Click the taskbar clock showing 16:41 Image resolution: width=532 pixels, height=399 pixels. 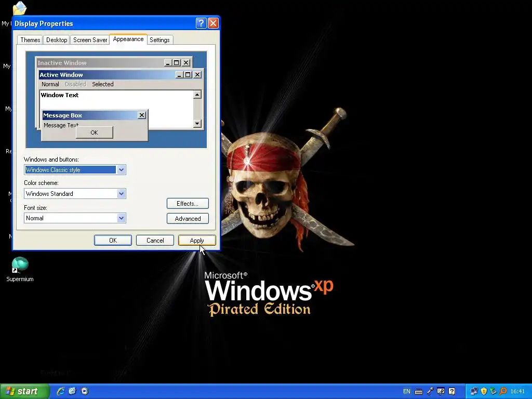[517, 391]
